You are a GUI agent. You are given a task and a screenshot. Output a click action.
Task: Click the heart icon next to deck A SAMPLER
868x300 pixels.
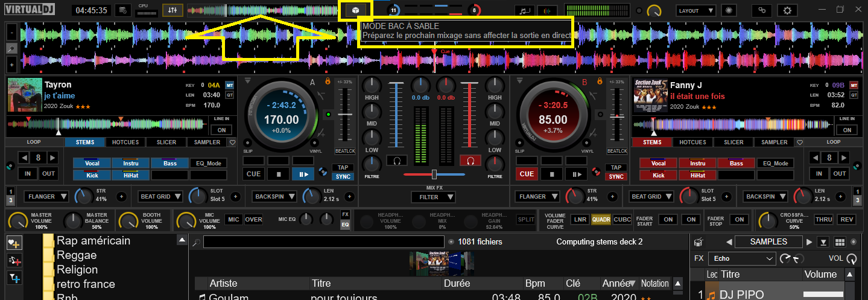pos(233,142)
